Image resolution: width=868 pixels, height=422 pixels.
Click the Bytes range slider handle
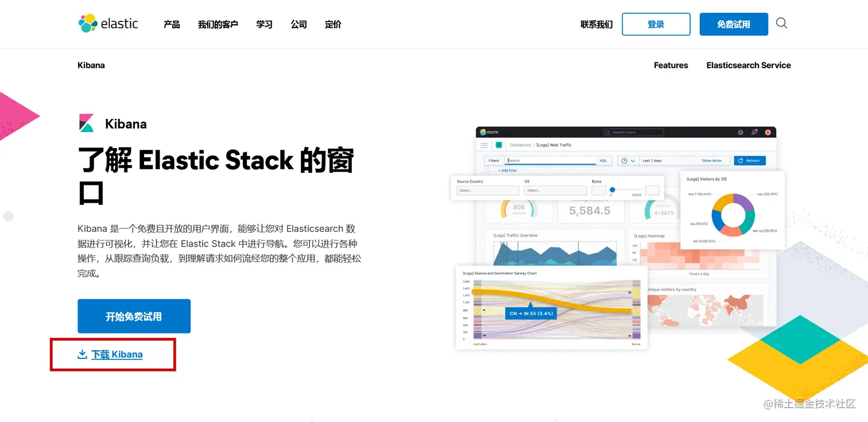click(613, 189)
